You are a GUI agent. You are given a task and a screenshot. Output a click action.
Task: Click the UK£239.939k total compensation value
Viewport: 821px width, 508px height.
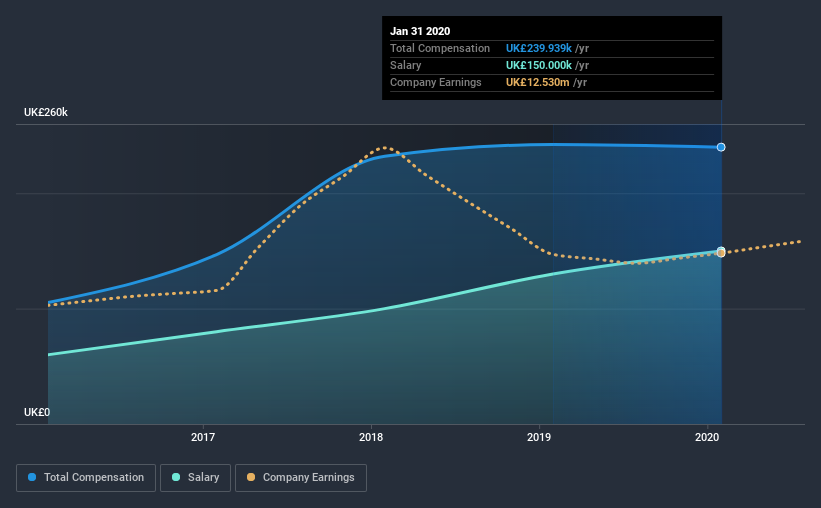539,48
